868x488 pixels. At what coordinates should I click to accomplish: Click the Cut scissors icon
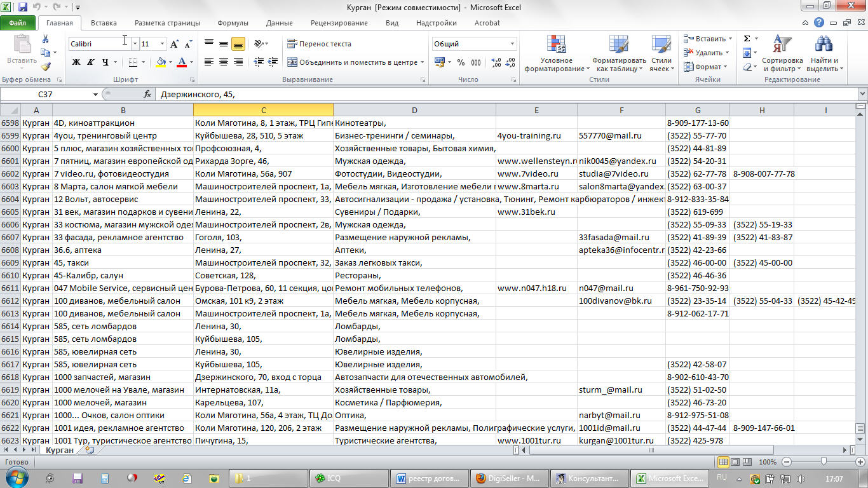click(45, 40)
